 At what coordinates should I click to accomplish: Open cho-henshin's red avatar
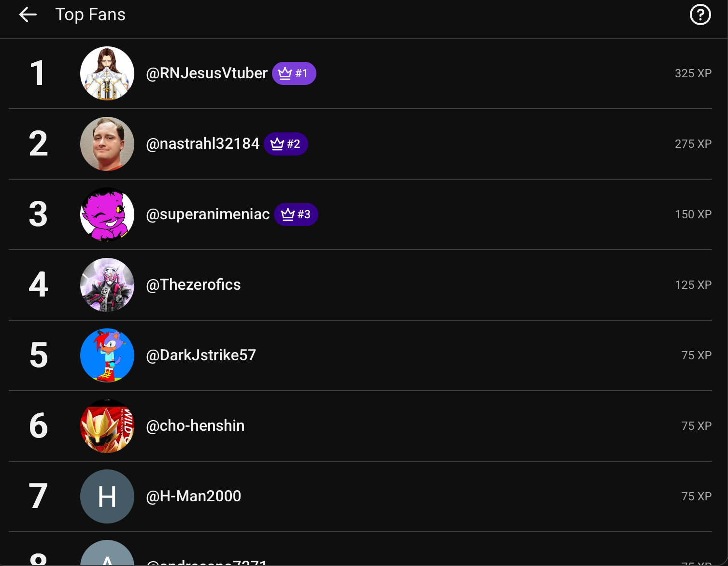(x=107, y=426)
